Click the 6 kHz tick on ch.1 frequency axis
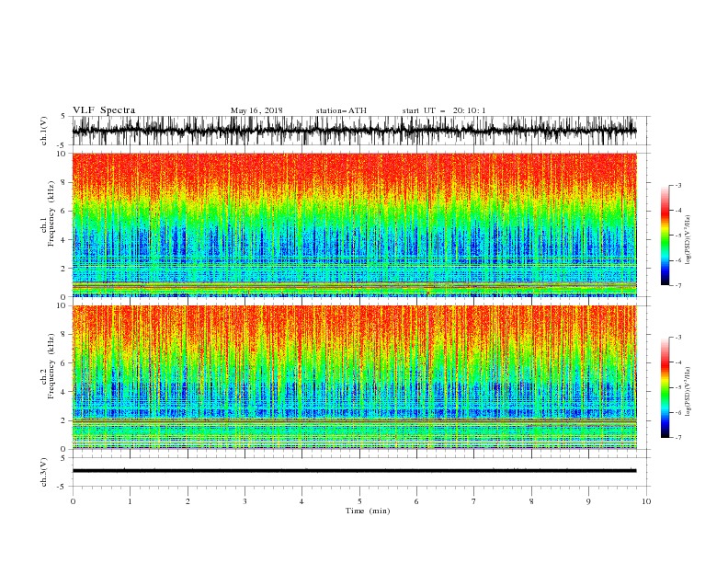This screenshot has width=728, height=563. point(63,211)
